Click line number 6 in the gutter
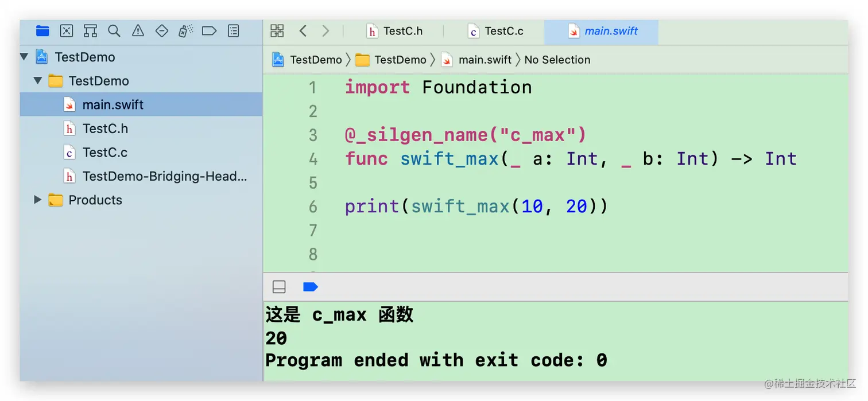 (313, 207)
